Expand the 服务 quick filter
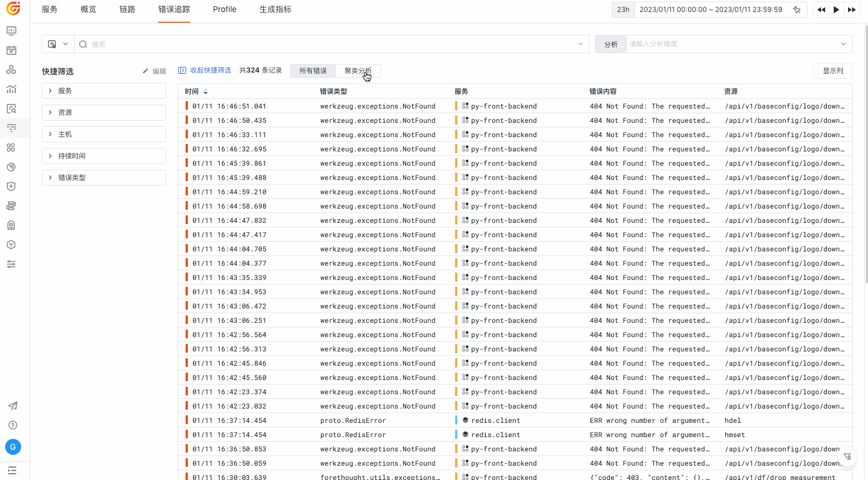 (104, 91)
